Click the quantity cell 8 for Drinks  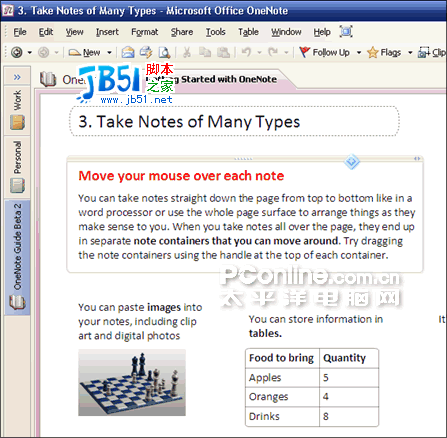point(349,416)
